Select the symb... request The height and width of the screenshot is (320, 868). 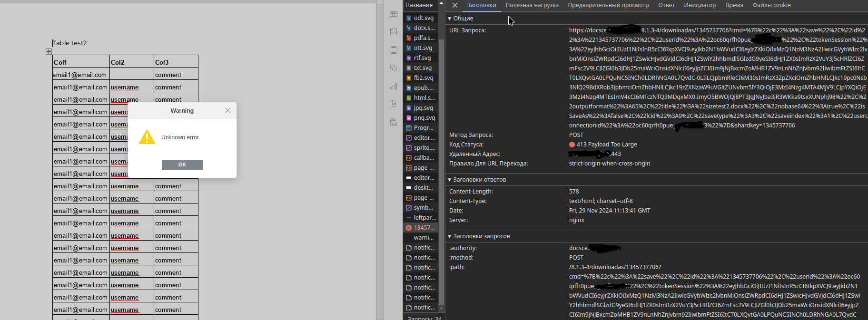point(421,208)
